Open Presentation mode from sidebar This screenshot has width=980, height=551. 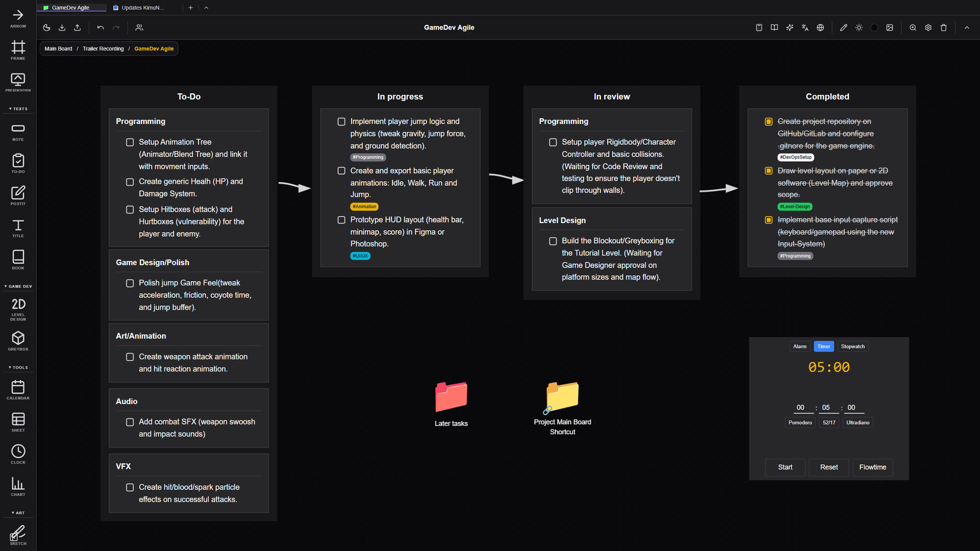[x=18, y=82]
